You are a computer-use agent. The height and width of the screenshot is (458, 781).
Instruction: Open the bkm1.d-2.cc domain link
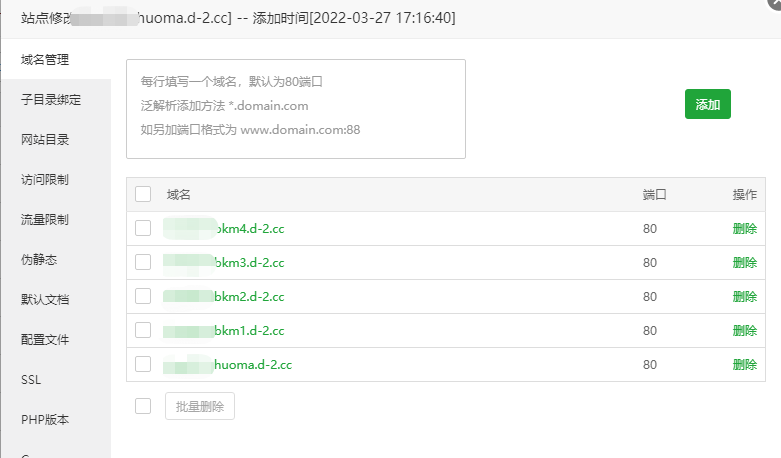tap(249, 330)
